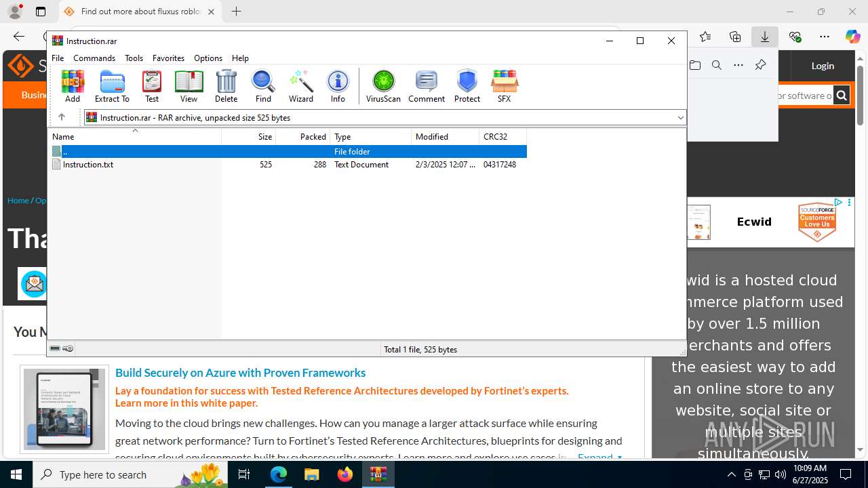The height and width of the screenshot is (488, 868).
Task: Pin the Downloads panel
Action: click(x=760, y=65)
